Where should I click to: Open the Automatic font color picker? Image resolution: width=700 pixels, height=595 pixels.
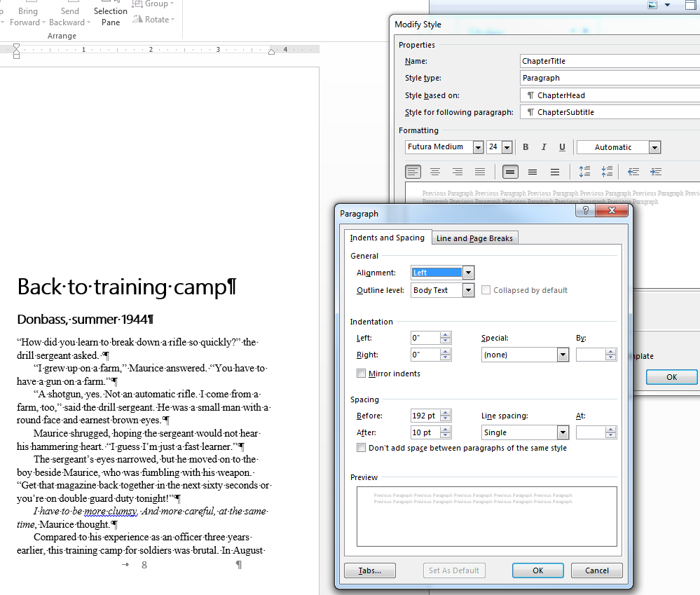coord(654,147)
